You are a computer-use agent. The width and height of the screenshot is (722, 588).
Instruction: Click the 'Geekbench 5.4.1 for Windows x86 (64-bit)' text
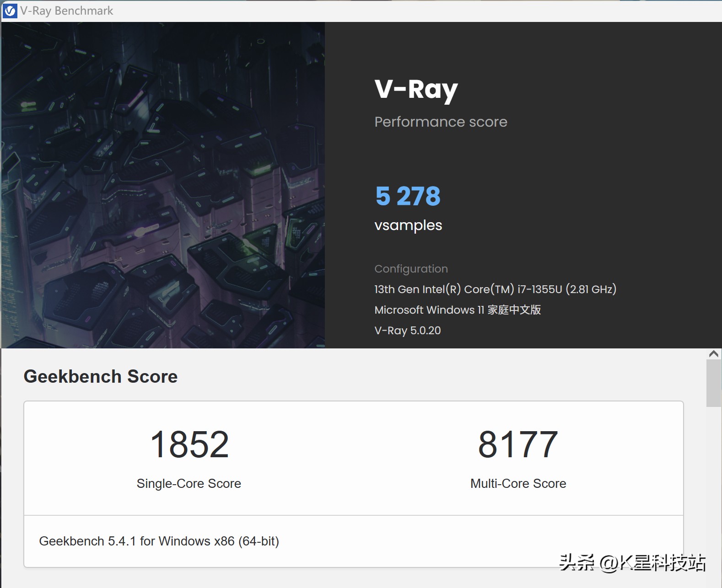point(159,541)
